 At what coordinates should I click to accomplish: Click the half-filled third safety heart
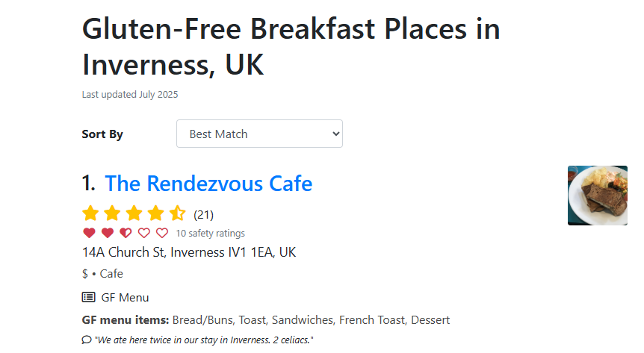click(x=126, y=233)
